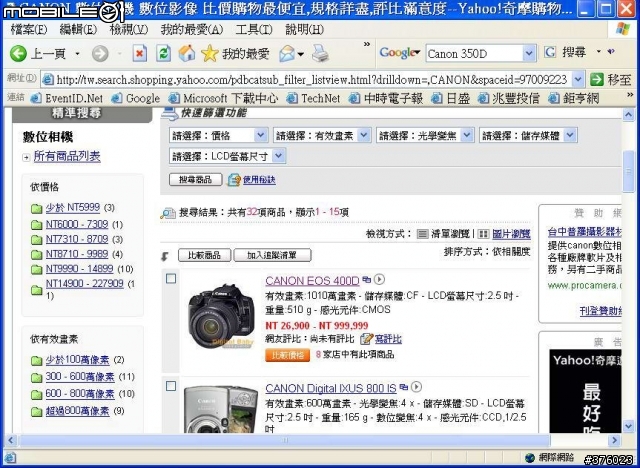640x468 pixels.
Task: Stop page loading with red X icon
Action: tap(140, 53)
